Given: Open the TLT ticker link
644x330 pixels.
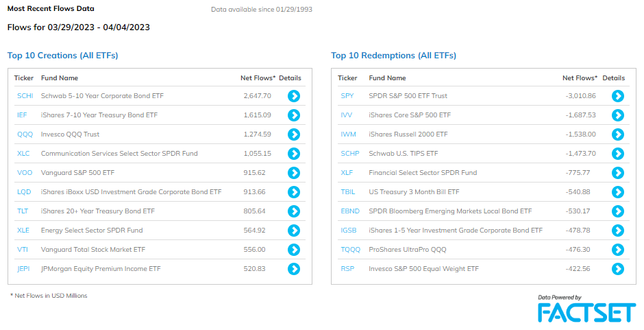Looking at the screenshot, I should click(x=23, y=211).
